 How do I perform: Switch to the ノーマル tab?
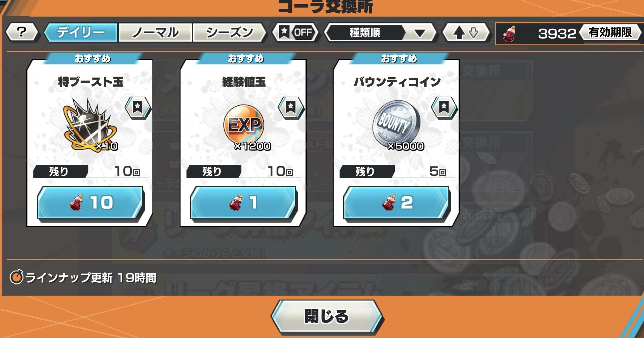[155, 32]
